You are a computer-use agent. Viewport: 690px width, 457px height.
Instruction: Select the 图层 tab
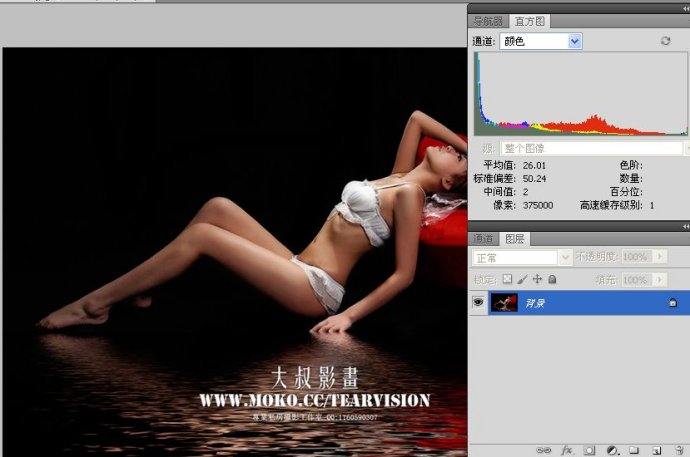click(514, 239)
